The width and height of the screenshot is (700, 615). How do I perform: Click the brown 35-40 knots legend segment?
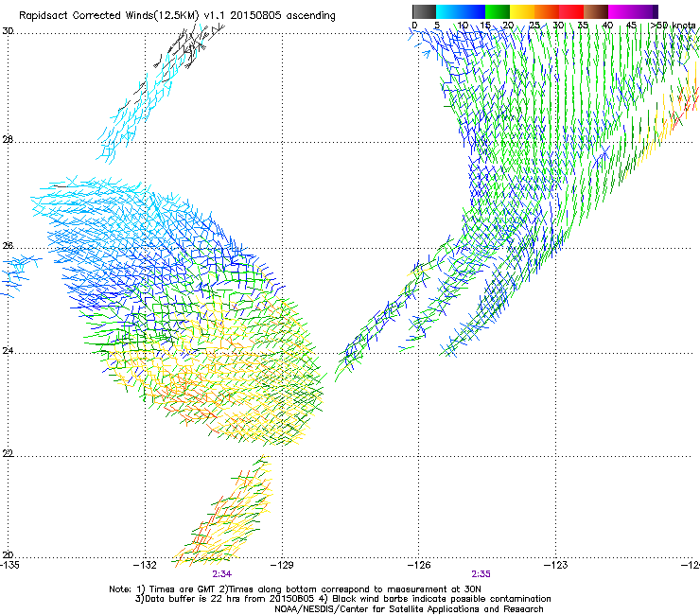tap(596, 11)
